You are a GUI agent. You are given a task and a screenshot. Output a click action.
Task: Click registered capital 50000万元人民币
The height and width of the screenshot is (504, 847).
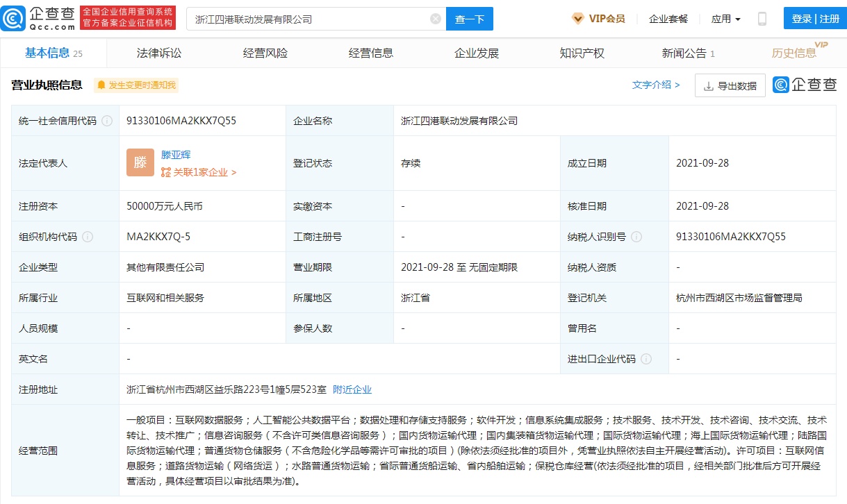pyautogui.click(x=165, y=206)
